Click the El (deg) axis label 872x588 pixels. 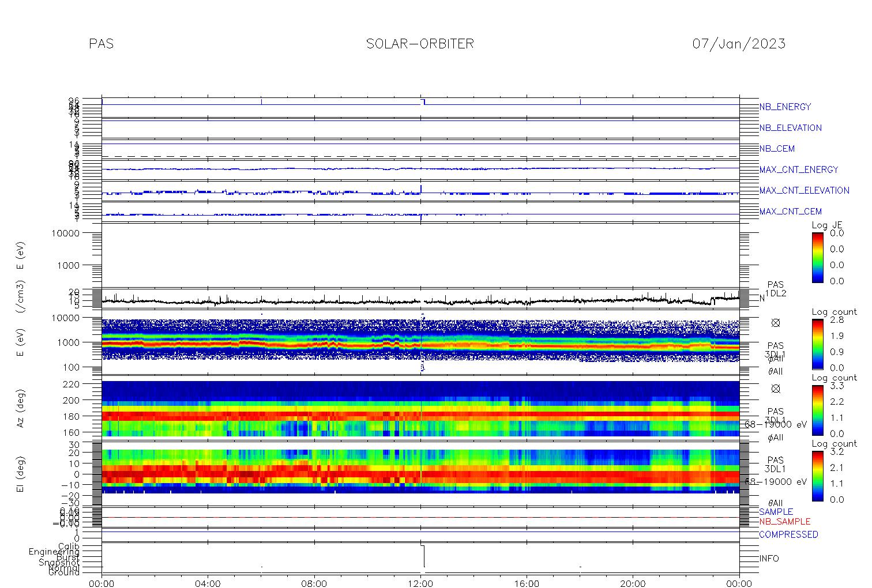[21, 474]
